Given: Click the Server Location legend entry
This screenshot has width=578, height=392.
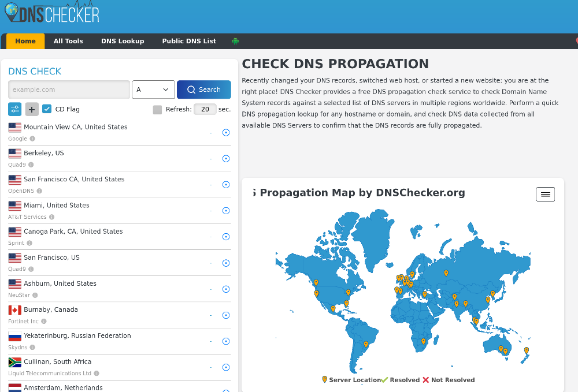Looking at the screenshot, I should click(x=351, y=380).
